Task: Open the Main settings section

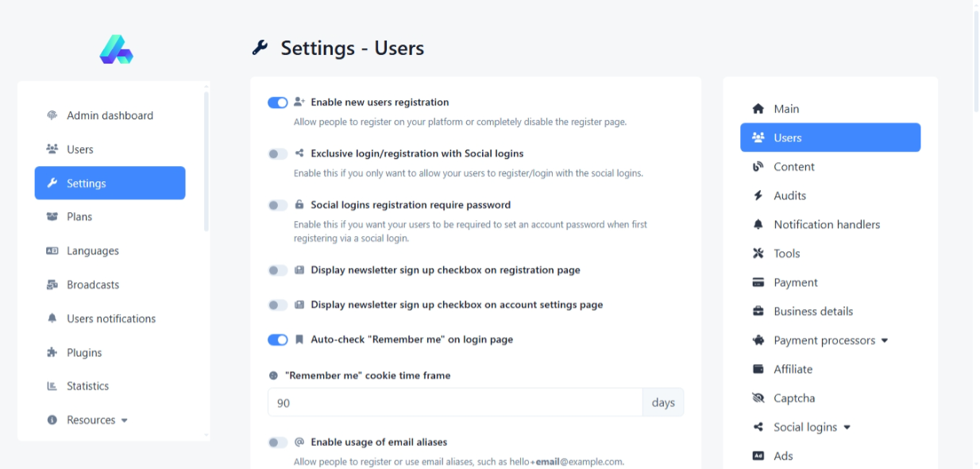Action: coord(786,109)
